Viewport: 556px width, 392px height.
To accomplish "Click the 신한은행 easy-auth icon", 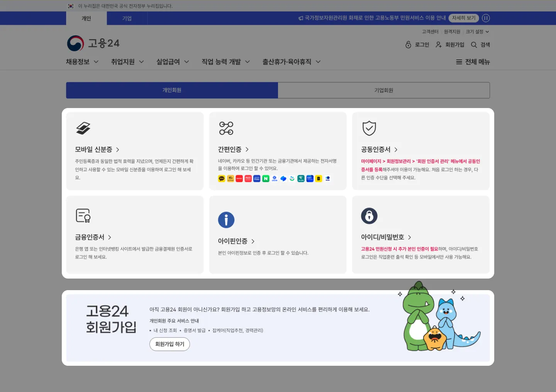I will 275,179.
